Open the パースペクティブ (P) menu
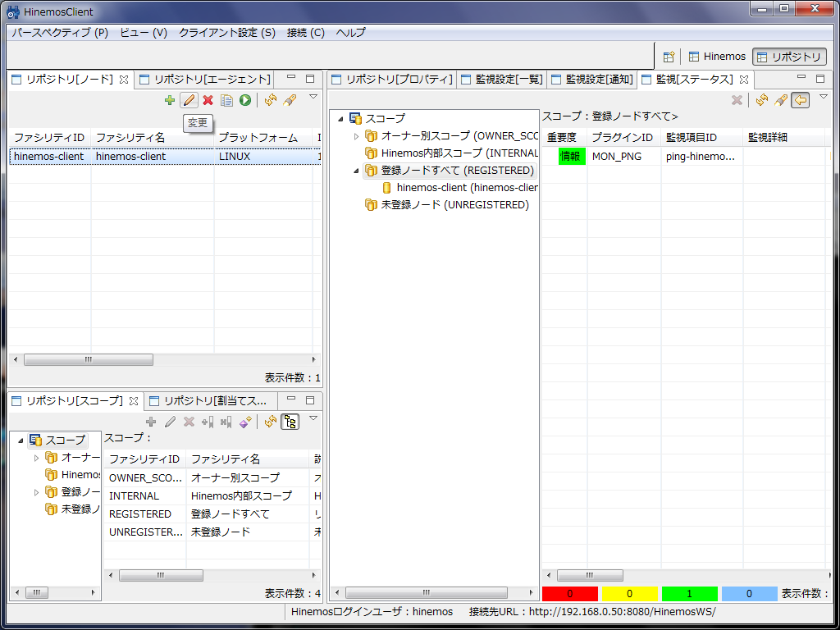 coord(60,33)
